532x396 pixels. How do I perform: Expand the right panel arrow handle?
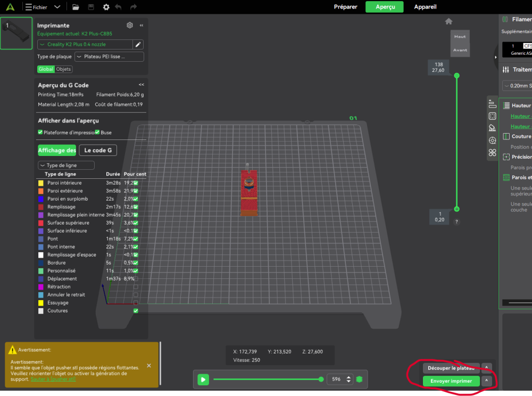tap(496, 57)
